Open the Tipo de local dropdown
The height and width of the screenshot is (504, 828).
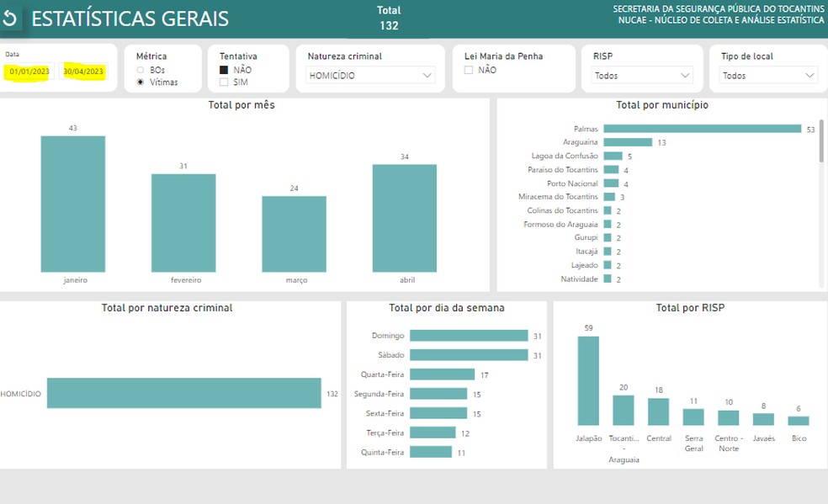coord(769,75)
